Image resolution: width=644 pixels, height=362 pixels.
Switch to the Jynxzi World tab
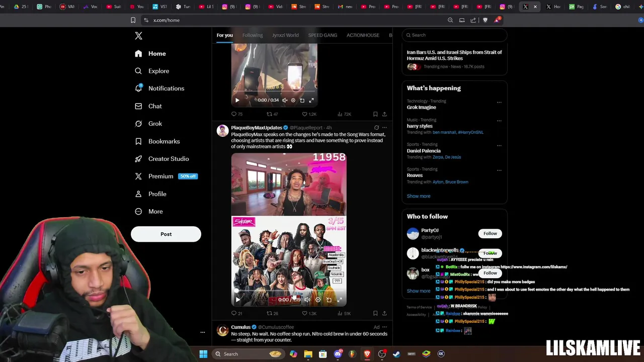[x=285, y=35]
